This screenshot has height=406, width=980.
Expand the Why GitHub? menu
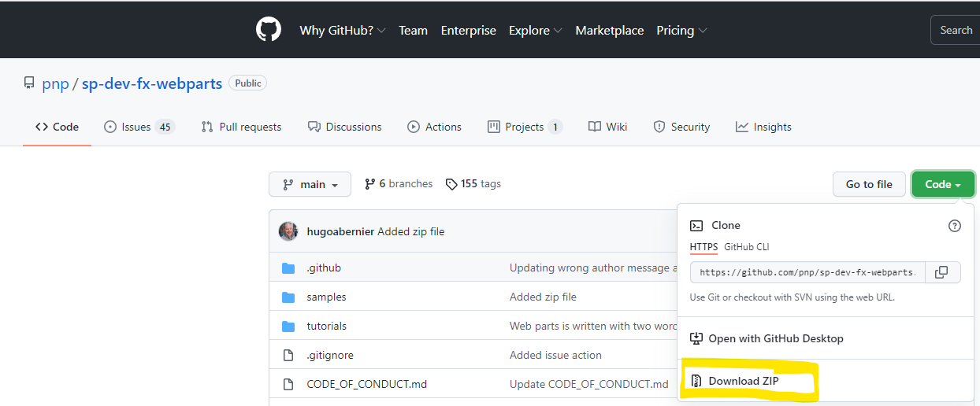pos(343,31)
